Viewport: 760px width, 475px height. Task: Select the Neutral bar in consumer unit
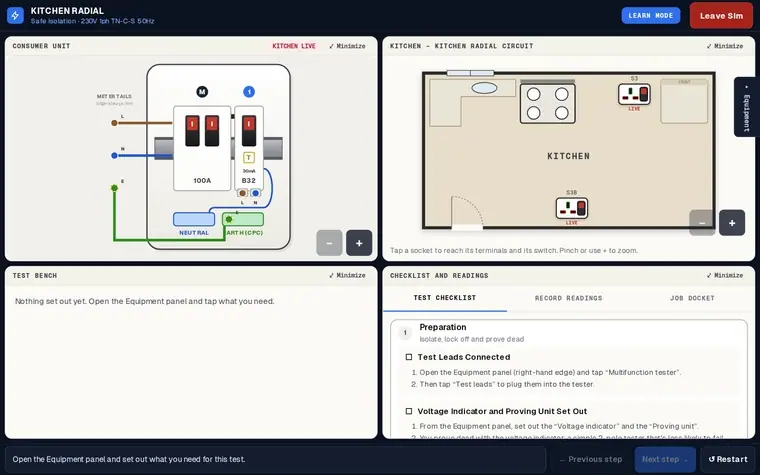[194, 219]
